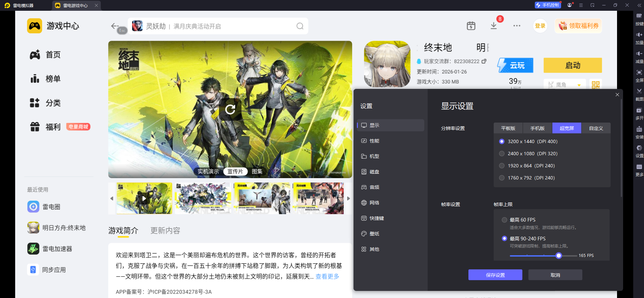Go to 榜单 in the left navigation
The height and width of the screenshot is (298, 644).
pyautogui.click(x=45, y=79)
